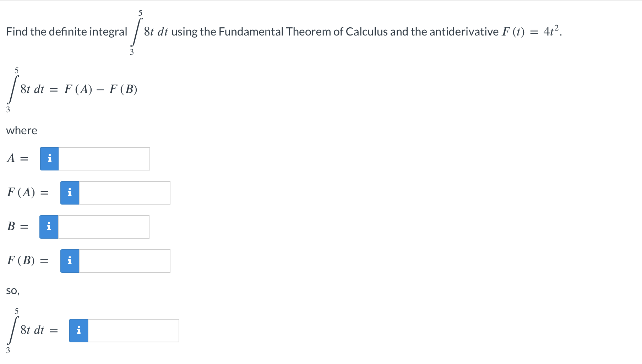Image resolution: width=642 pixels, height=364 pixels.
Task: Click the F(B) = label
Action: [x=27, y=261]
